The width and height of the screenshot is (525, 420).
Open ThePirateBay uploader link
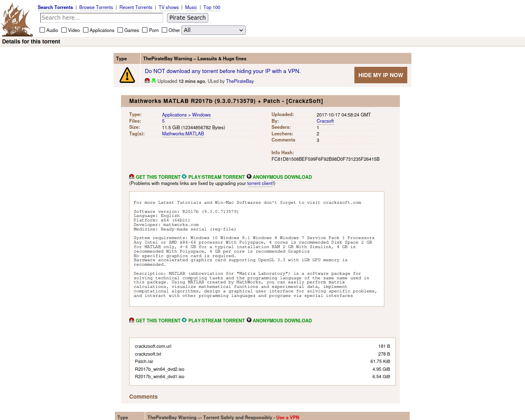click(x=240, y=81)
